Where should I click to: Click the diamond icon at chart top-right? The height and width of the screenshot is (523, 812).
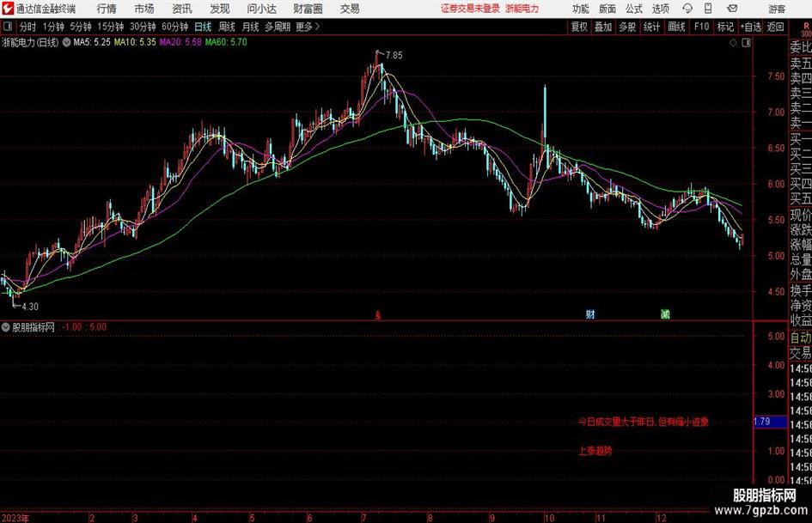coord(733,43)
